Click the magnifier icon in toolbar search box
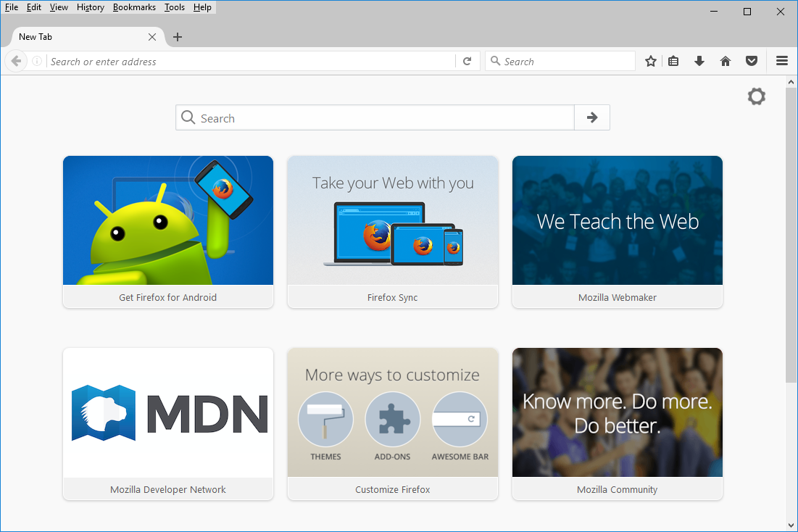This screenshot has width=798, height=532. tap(495, 61)
